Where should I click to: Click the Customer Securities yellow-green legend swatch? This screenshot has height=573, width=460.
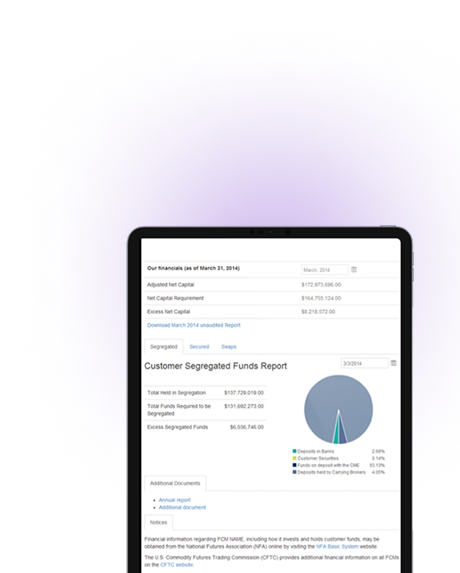click(x=294, y=458)
